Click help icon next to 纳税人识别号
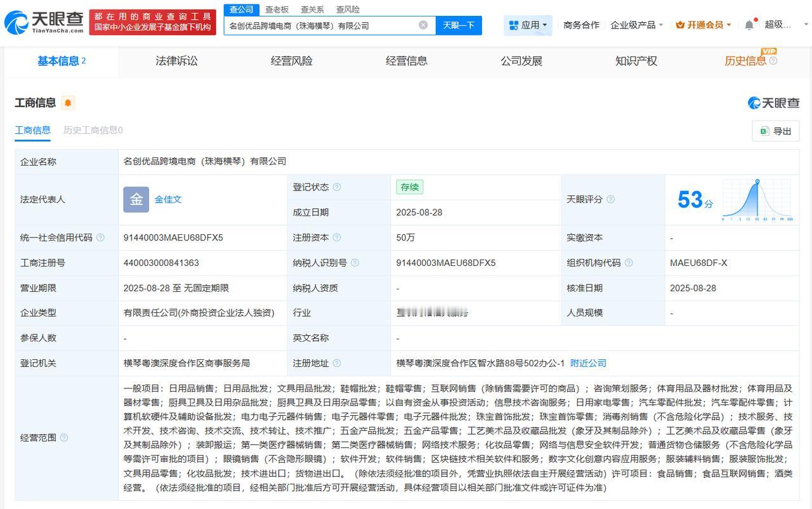The width and height of the screenshot is (812, 509). click(x=355, y=263)
